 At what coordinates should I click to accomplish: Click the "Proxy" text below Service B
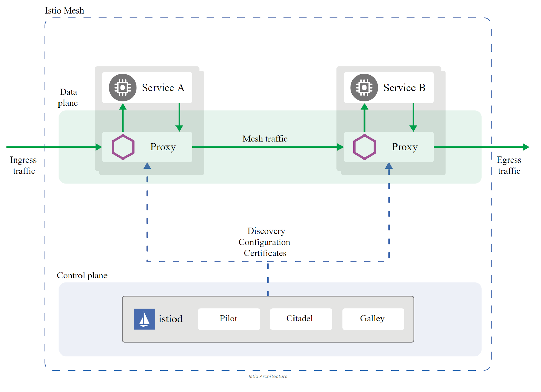click(x=405, y=147)
